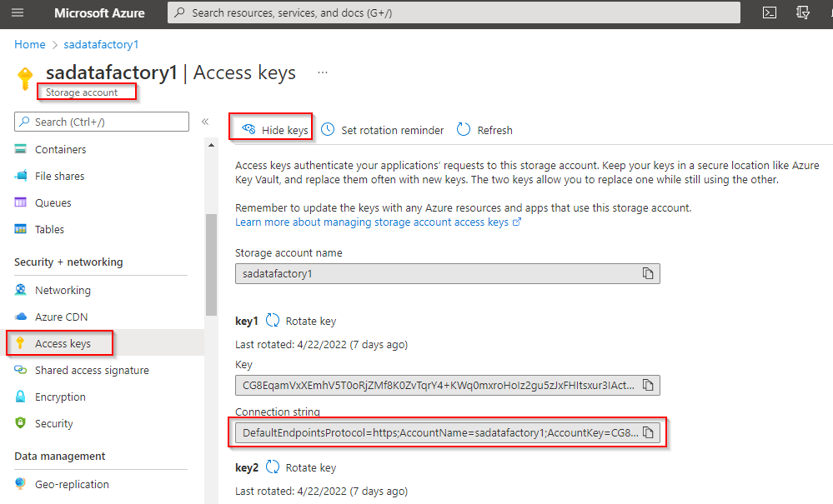The width and height of the screenshot is (833, 504).
Task: Toggle Hide keys visibility
Action: coord(274,130)
